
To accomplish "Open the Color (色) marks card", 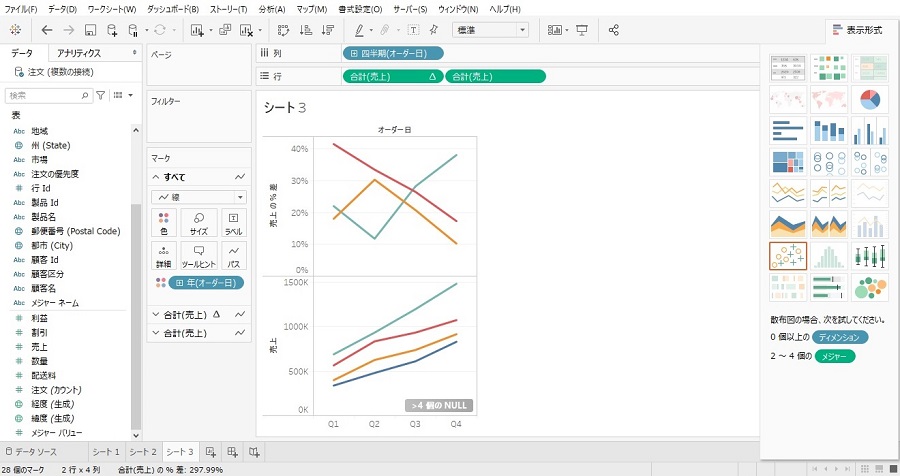I will 164,222.
